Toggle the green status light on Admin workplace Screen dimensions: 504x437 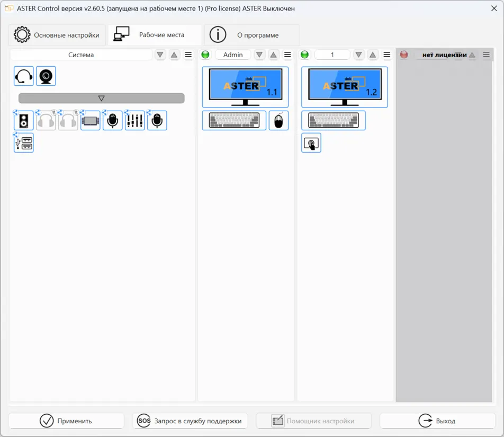coord(205,54)
